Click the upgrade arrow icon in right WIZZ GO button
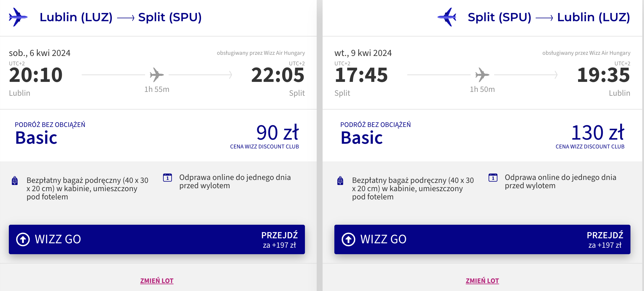 pos(348,239)
